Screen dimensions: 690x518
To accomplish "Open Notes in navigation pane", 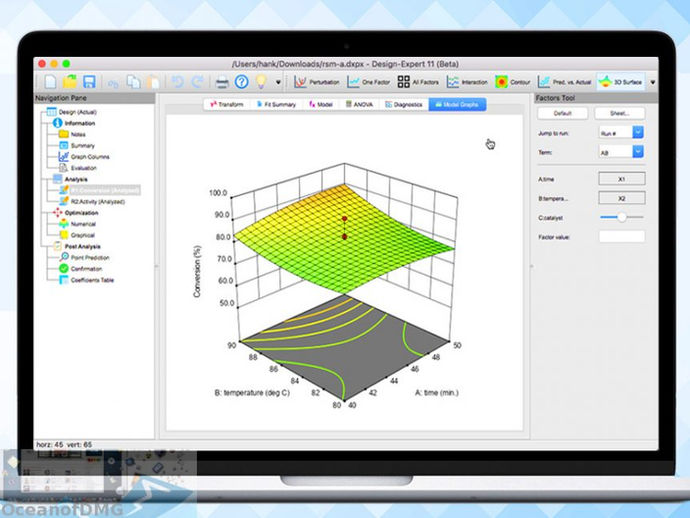I will pos(73,134).
